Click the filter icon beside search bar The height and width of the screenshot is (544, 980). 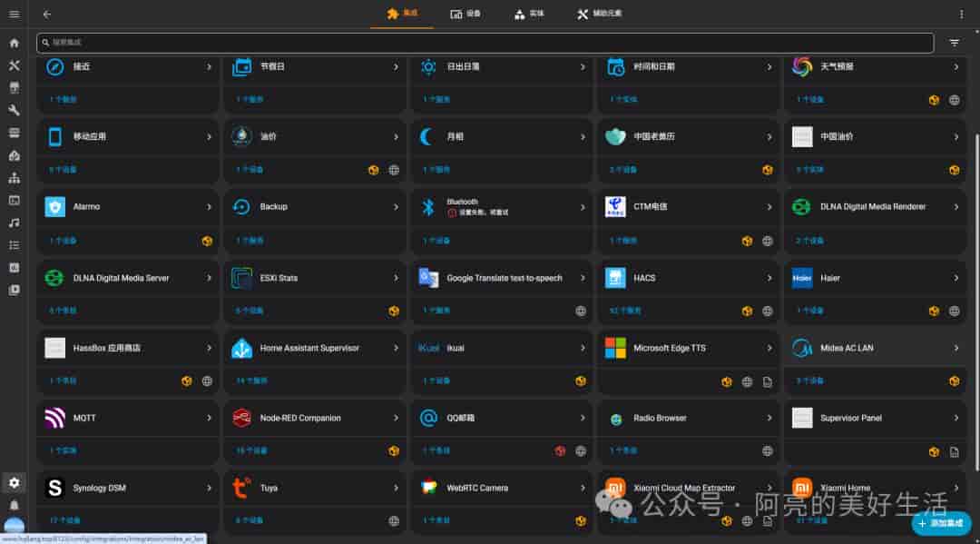954,43
